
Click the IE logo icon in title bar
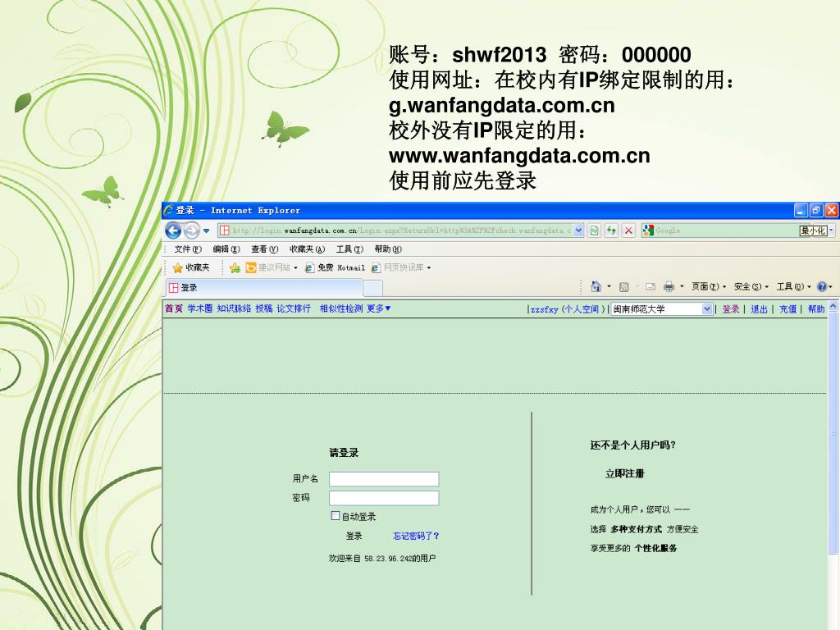pos(169,211)
